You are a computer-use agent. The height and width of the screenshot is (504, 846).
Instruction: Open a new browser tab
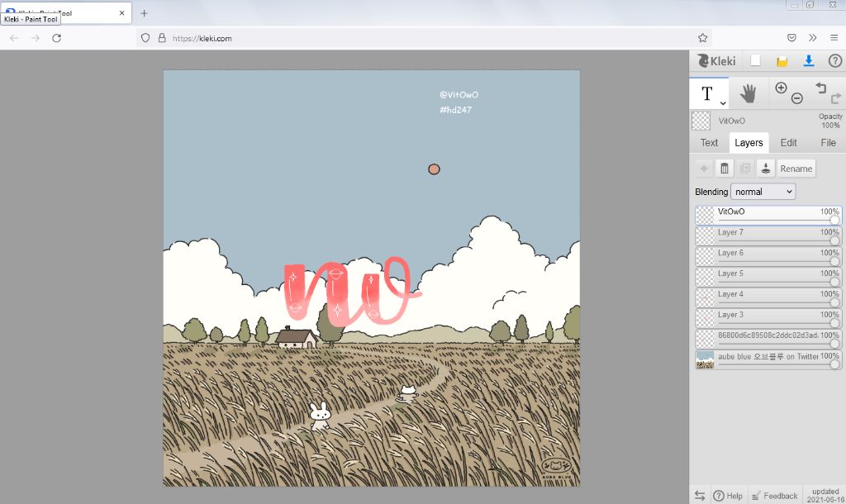(x=144, y=13)
